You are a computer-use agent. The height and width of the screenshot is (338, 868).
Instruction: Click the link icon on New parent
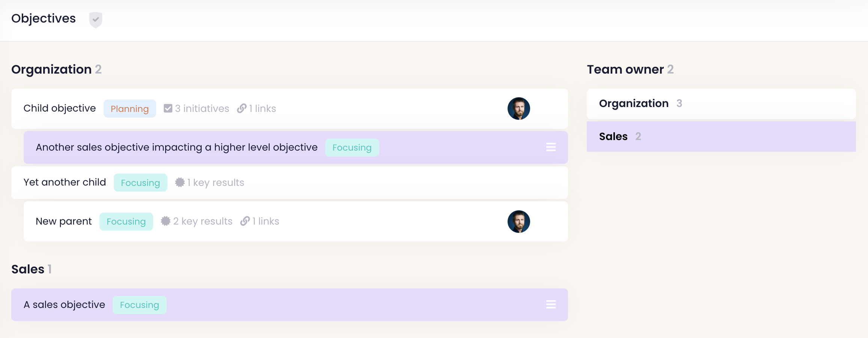pyautogui.click(x=245, y=221)
